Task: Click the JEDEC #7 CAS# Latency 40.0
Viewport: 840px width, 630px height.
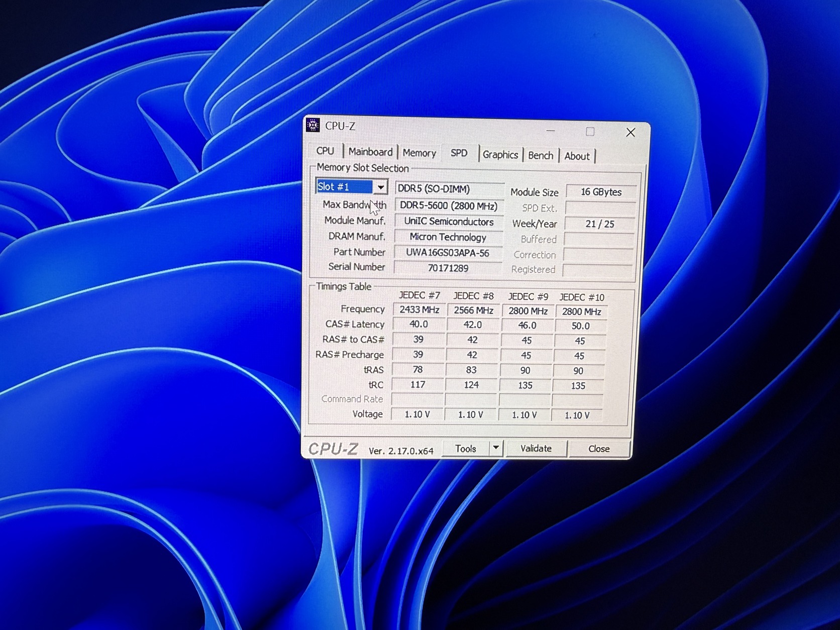Action: pyautogui.click(x=419, y=325)
